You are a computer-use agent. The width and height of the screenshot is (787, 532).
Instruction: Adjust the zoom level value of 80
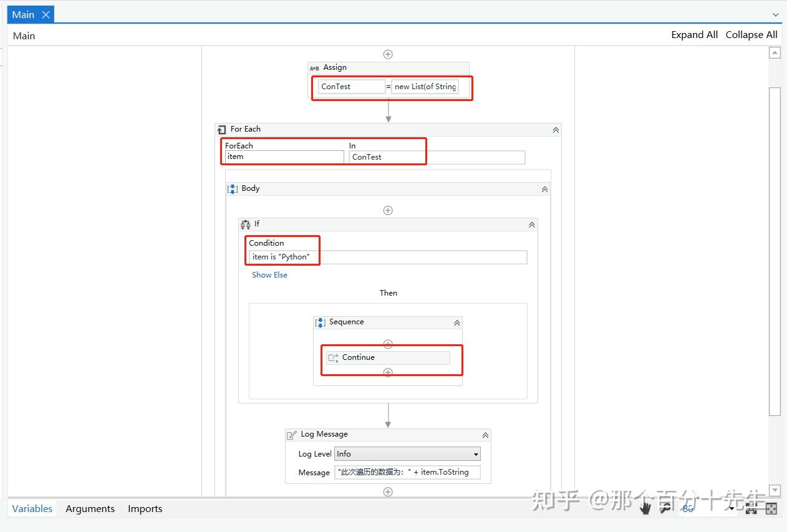(688, 508)
